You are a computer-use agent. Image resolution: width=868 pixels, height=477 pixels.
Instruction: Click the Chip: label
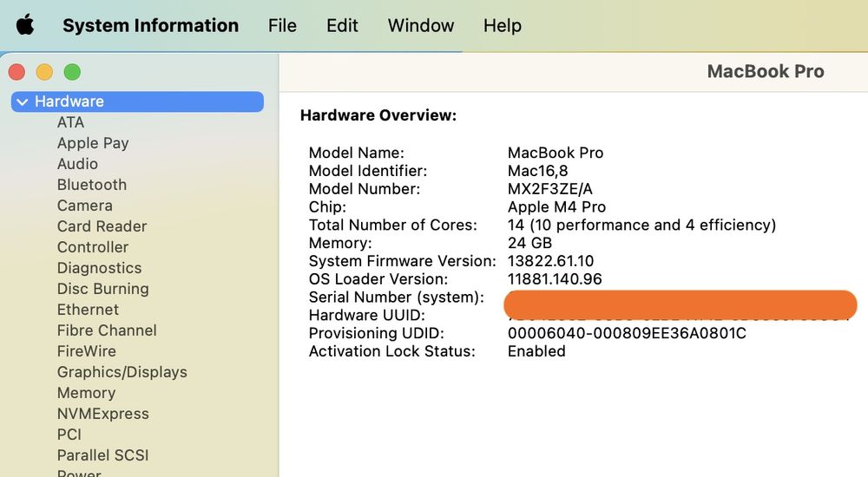[327, 207]
